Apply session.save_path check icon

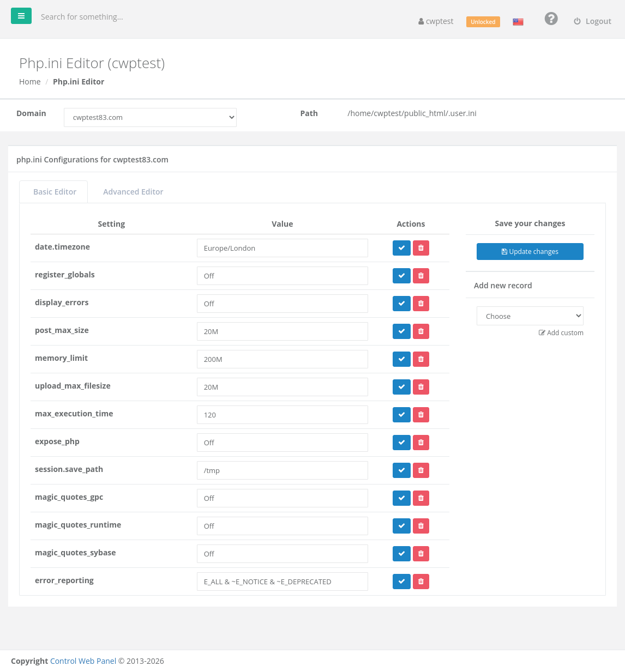pyautogui.click(x=401, y=470)
